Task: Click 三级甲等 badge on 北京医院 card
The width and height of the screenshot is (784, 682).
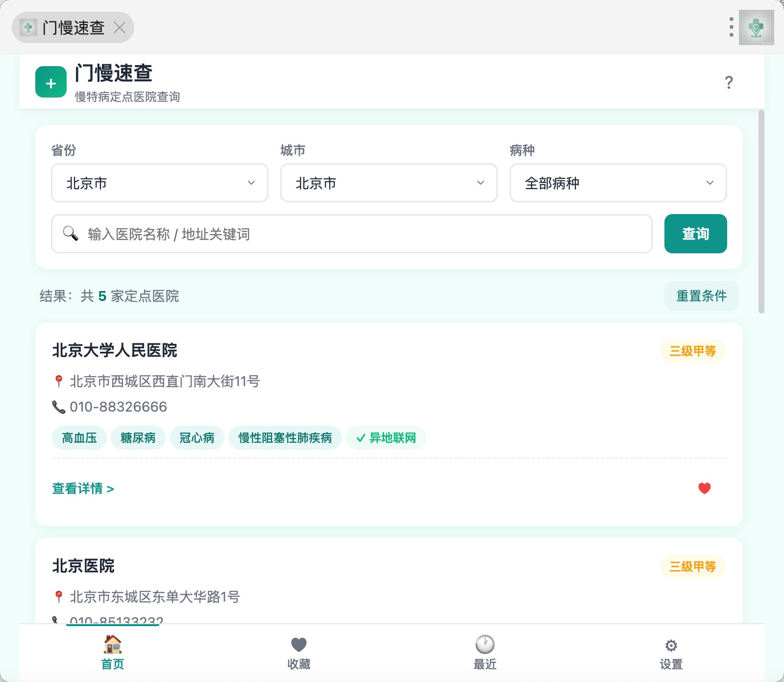Action: 693,566
